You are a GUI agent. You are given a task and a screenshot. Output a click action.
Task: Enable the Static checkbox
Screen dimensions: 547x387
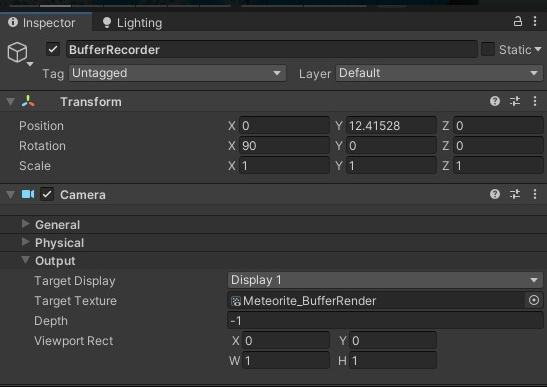click(x=488, y=49)
